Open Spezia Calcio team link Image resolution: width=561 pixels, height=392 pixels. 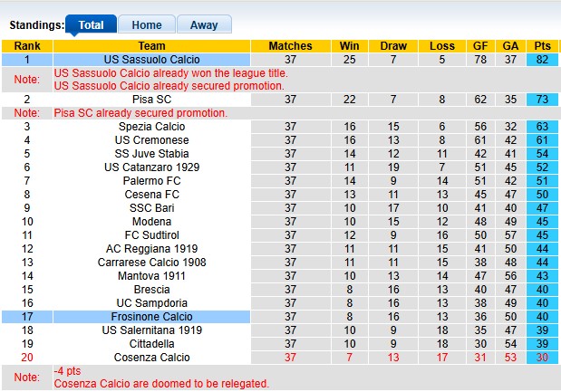coord(151,127)
